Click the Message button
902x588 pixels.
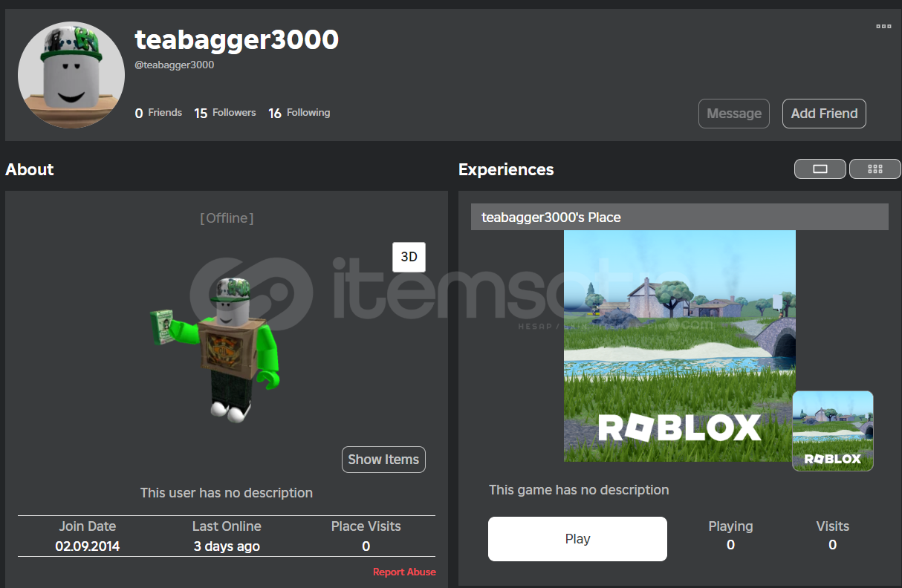pyautogui.click(x=734, y=114)
